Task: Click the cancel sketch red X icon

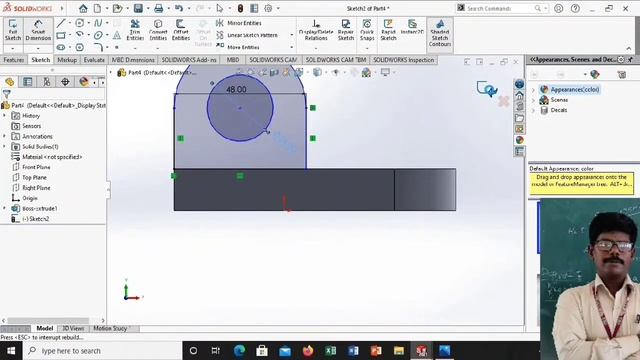Action: point(504,101)
